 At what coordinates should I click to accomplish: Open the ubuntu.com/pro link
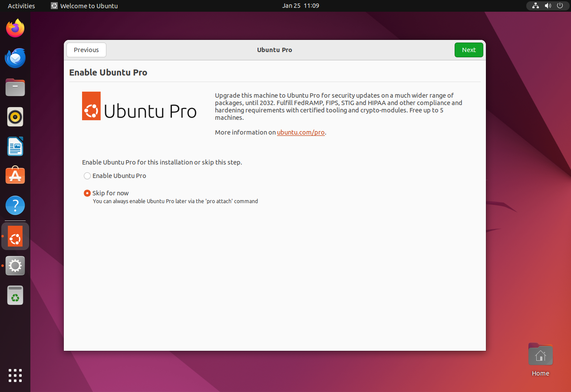pos(300,132)
